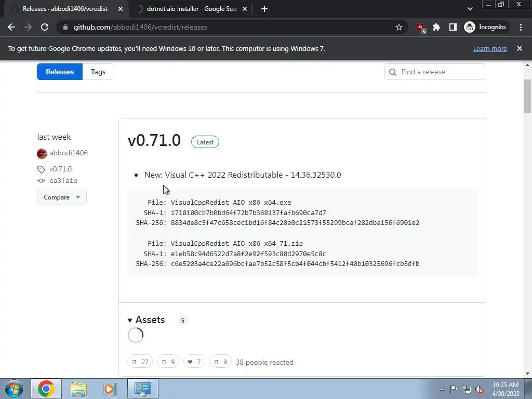Click the Chrome taskbar icon
The height and width of the screenshot is (399, 532).
46,389
